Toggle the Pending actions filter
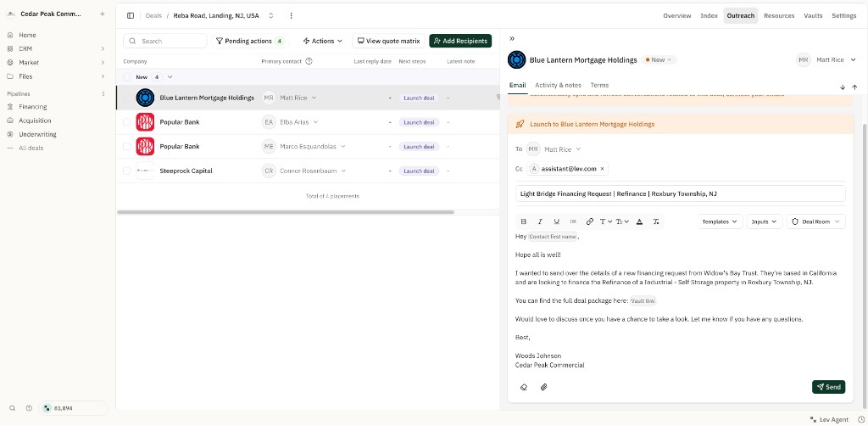The height and width of the screenshot is (426, 868). tap(250, 41)
